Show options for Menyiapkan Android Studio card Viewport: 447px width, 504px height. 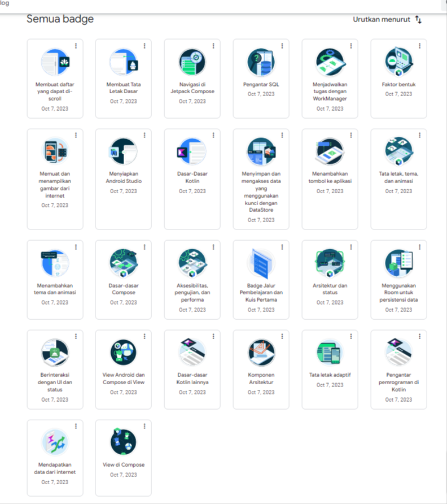click(144, 135)
